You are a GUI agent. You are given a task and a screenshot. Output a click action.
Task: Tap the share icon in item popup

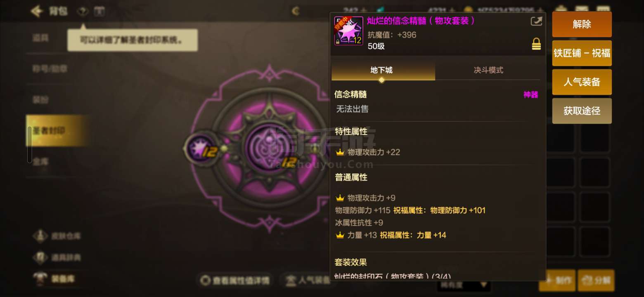tap(536, 21)
